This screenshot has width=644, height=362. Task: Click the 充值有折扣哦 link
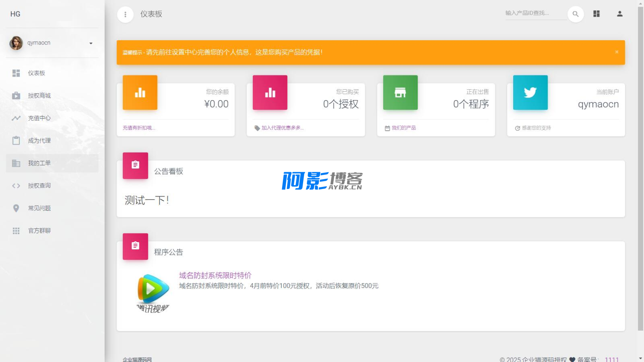pyautogui.click(x=139, y=128)
